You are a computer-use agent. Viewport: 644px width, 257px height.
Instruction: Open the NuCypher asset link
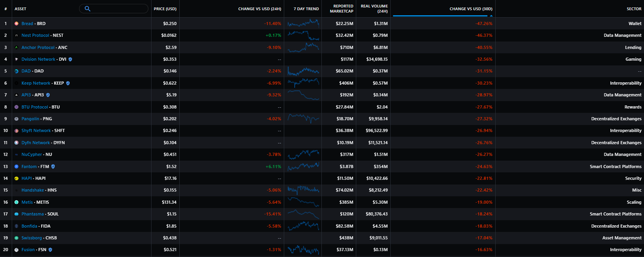32,154
